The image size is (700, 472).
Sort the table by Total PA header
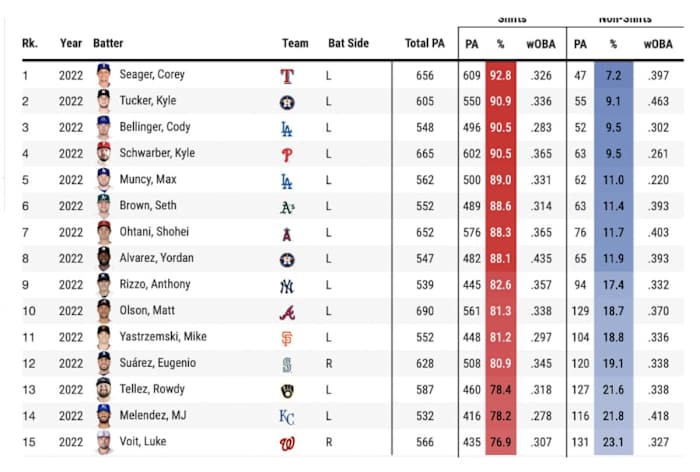click(x=425, y=44)
